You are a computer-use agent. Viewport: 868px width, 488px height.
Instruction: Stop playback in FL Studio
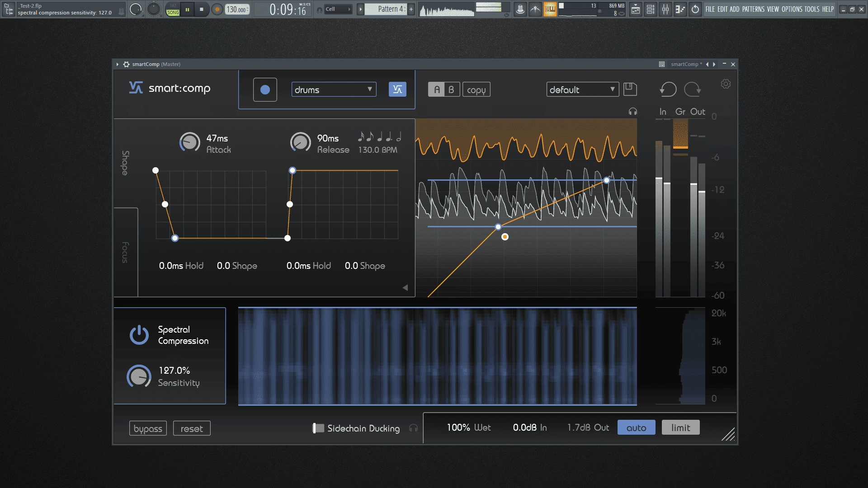(x=202, y=9)
